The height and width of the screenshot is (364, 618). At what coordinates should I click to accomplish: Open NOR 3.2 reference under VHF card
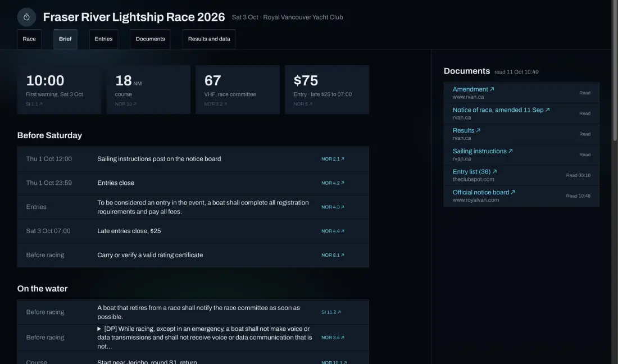[x=216, y=104]
